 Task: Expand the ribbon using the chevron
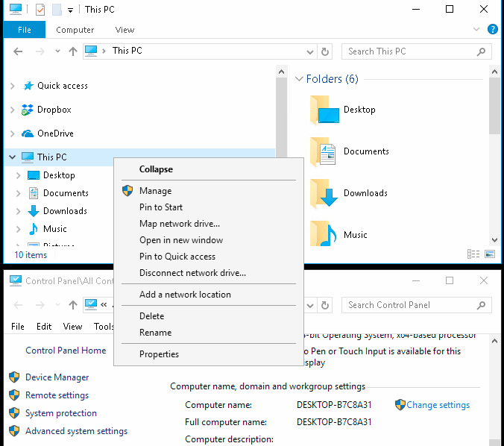(476, 30)
